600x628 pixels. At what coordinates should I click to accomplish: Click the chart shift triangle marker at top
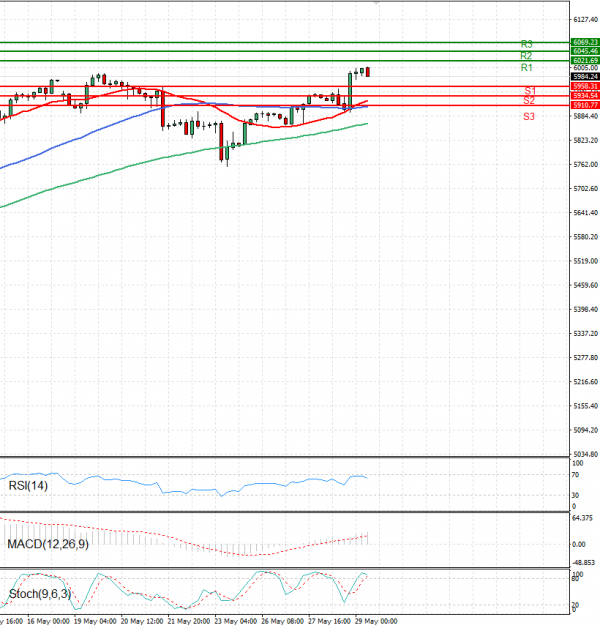click(x=376, y=4)
